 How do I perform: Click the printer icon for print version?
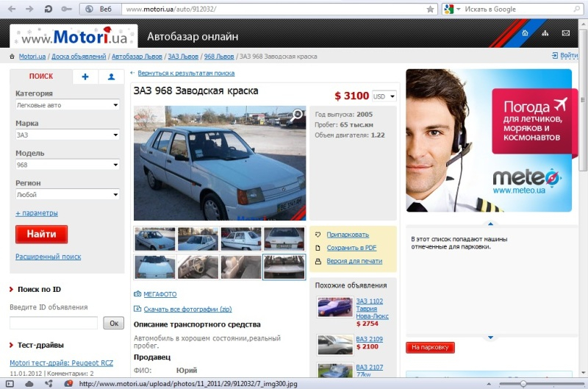pyautogui.click(x=318, y=261)
